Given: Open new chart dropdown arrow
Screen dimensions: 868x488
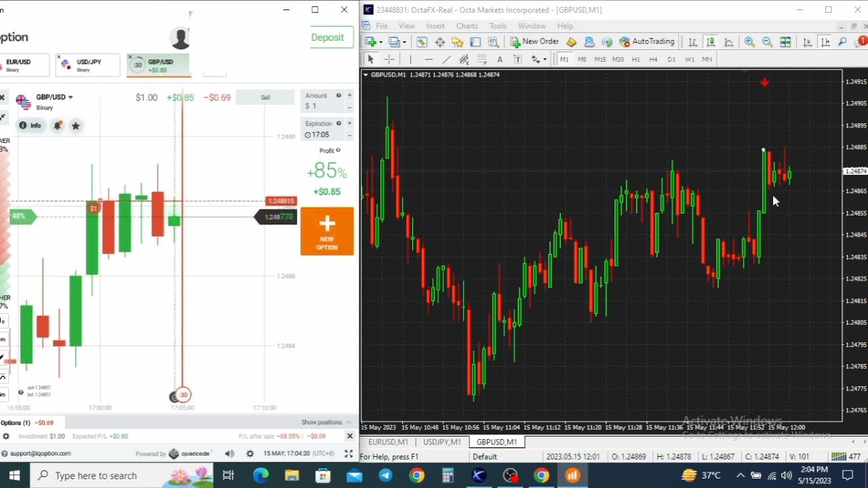Looking at the screenshot, I should [380, 42].
